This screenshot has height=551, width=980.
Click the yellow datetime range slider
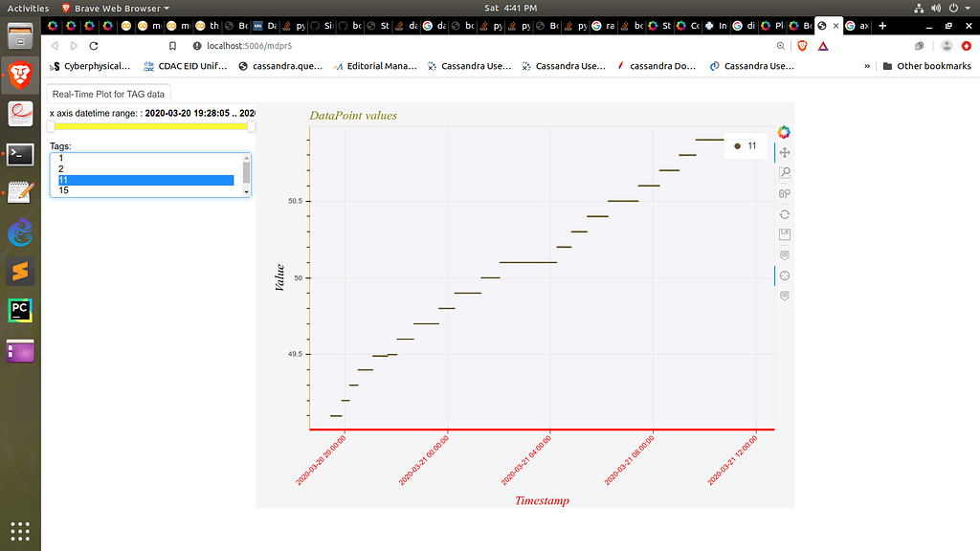pyautogui.click(x=148, y=125)
